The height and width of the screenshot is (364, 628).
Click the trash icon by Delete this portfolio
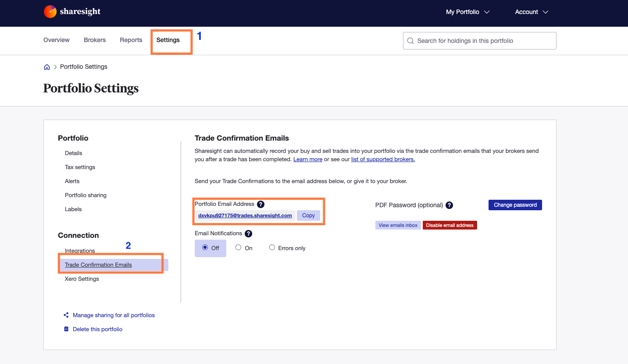click(66, 329)
